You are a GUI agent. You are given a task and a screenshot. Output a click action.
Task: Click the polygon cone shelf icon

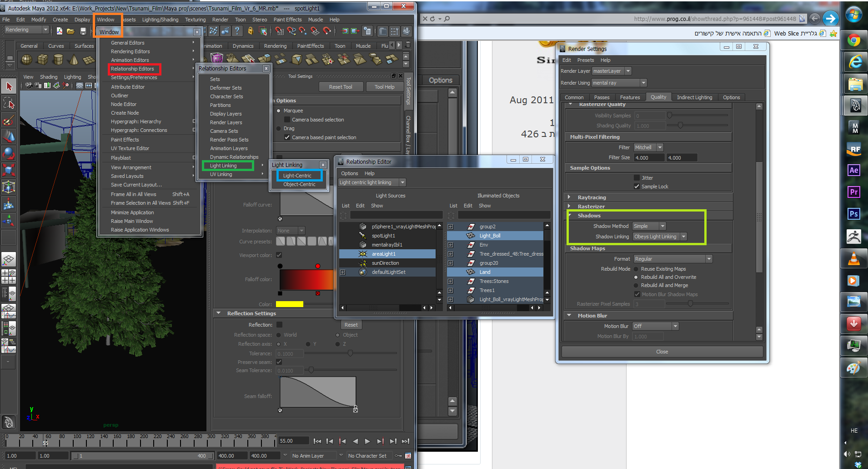[73, 60]
